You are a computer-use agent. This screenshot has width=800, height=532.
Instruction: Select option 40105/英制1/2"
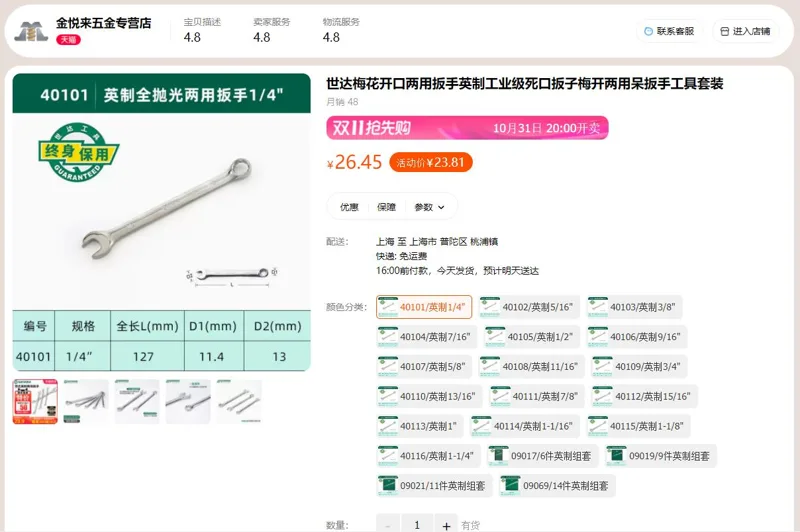pos(532,337)
